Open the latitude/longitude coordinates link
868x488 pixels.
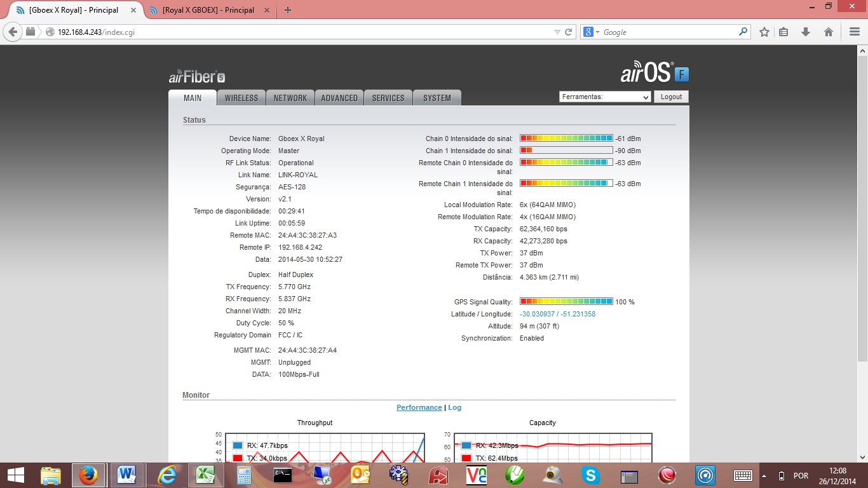(557, 314)
